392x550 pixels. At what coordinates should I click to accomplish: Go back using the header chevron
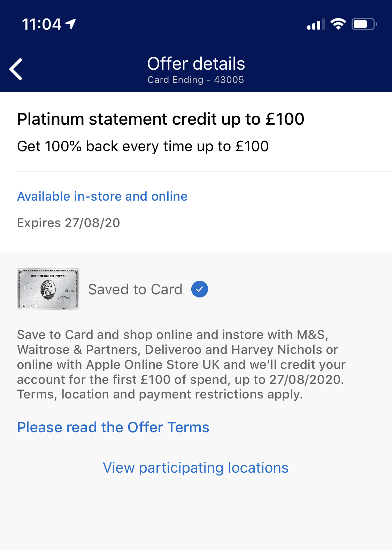16,69
